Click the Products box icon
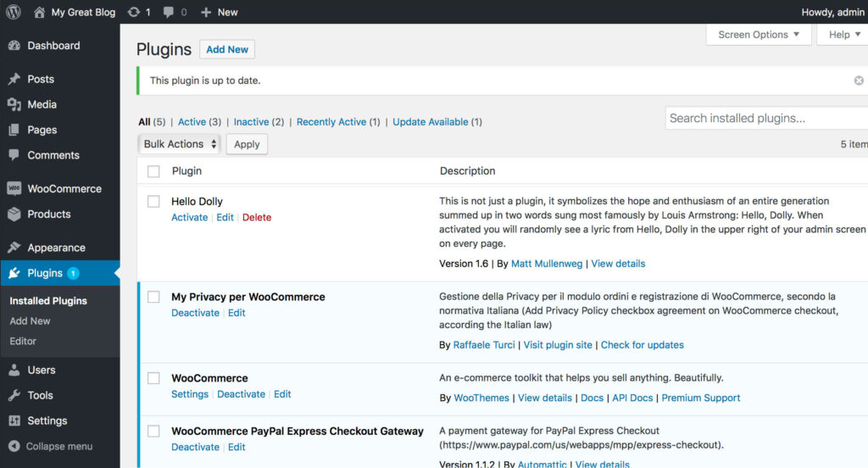868x468 pixels. (x=14, y=214)
